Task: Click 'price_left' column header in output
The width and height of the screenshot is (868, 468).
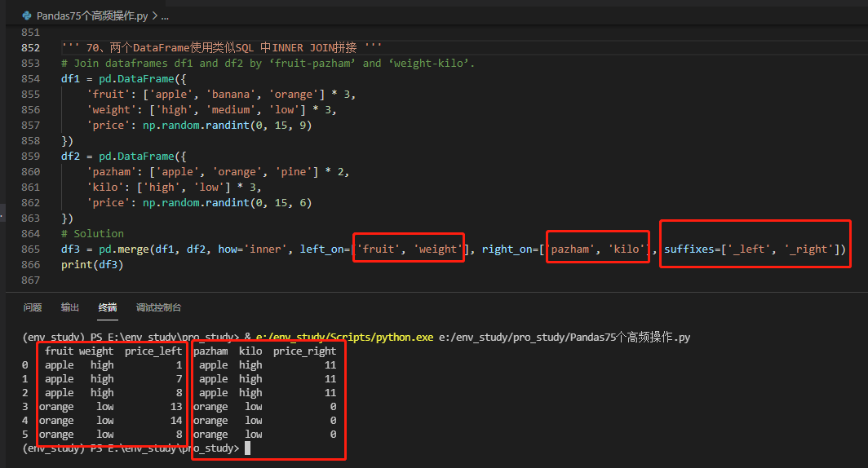Action: 153,351
